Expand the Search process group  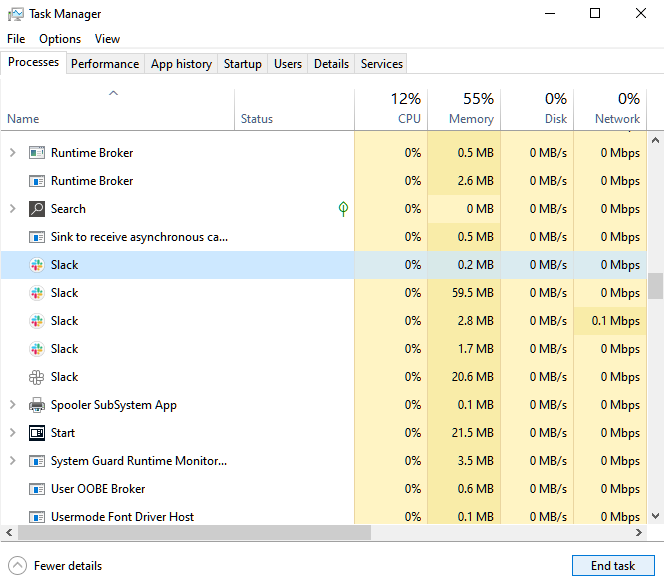13,209
